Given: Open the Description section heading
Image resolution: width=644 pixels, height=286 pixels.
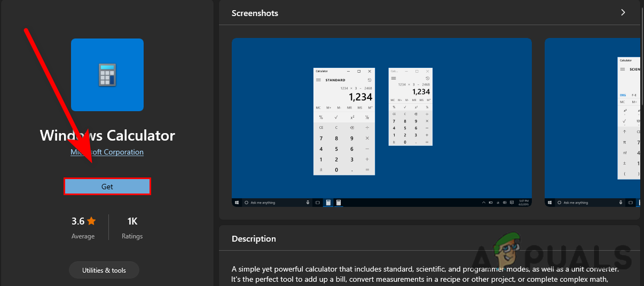Looking at the screenshot, I should pyautogui.click(x=254, y=239).
